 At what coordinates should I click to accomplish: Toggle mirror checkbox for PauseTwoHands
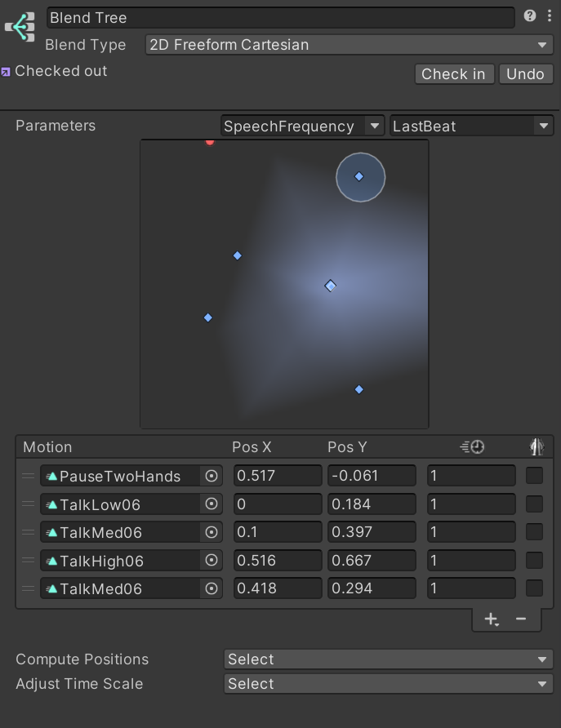534,476
